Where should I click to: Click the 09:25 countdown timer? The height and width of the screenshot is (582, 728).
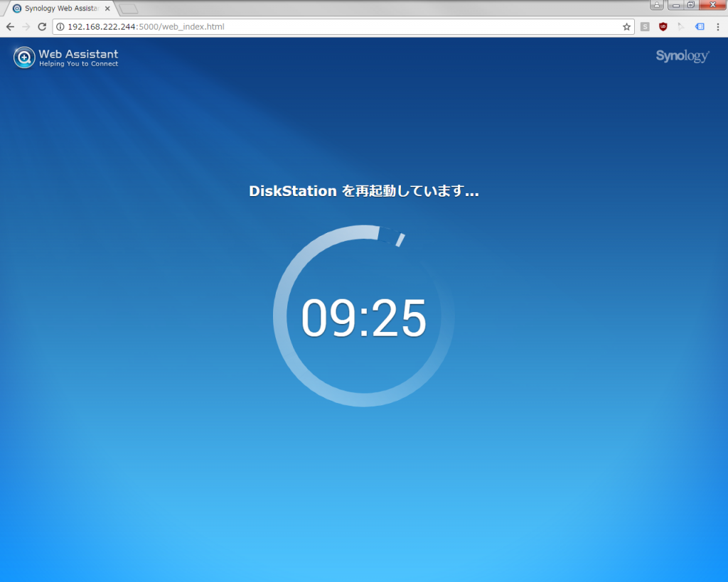point(364,318)
